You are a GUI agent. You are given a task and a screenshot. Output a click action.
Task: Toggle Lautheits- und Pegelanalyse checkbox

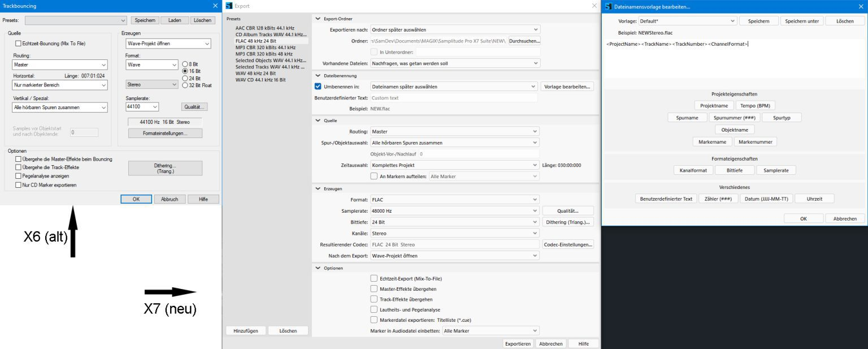click(x=374, y=309)
